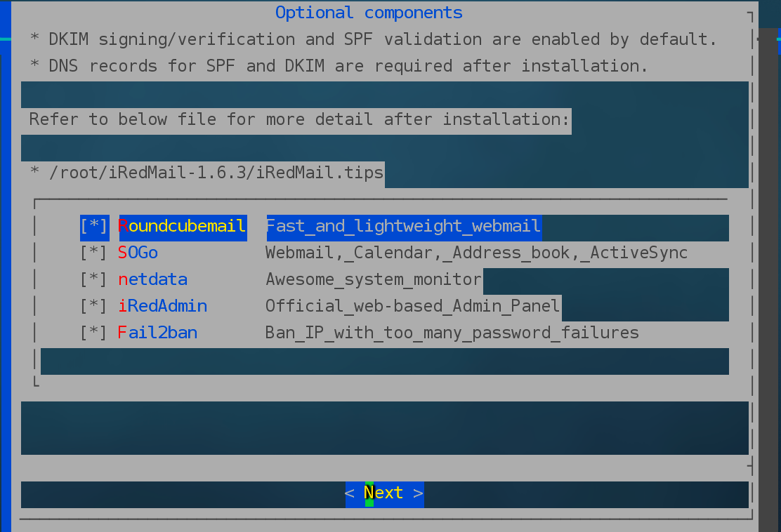Click the Awesome_system_monitor description
The image size is (781, 532).
pos(374,279)
